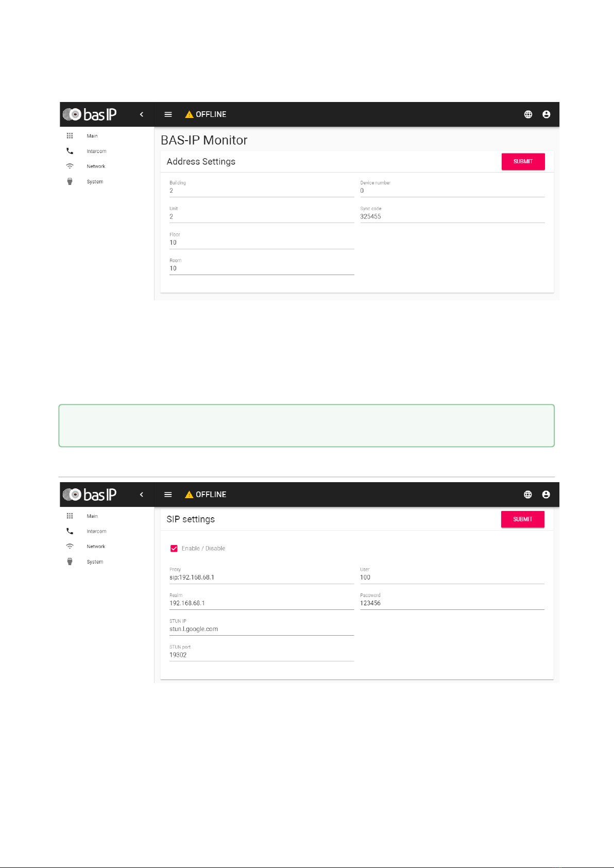Submit the Address Settings form
Image resolution: width=614 pixels, height=868 pixels.
523,162
